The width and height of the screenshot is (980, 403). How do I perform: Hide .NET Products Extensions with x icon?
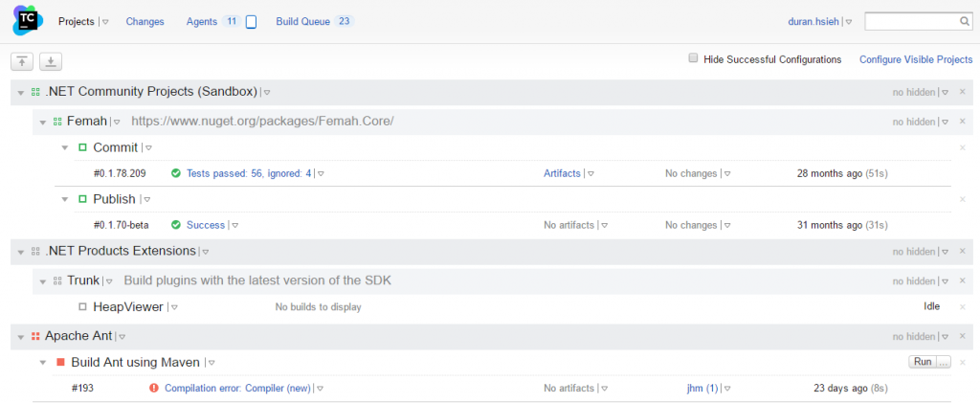963,251
